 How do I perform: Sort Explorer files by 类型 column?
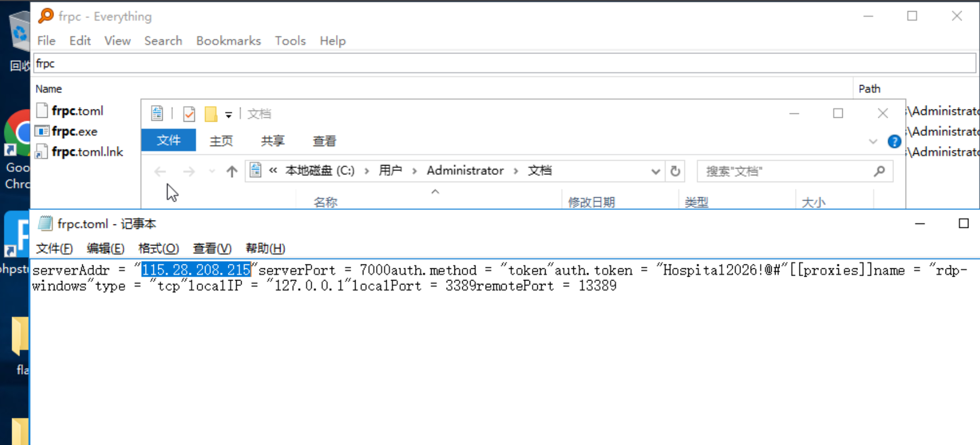pos(697,202)
